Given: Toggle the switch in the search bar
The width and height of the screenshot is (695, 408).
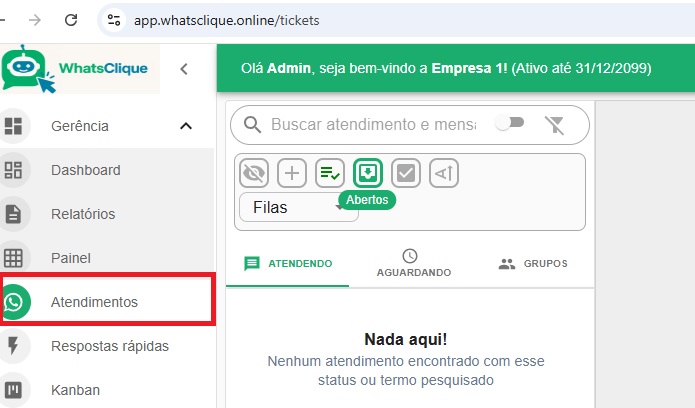Looking at the screenshot, I should click(510, 123).
